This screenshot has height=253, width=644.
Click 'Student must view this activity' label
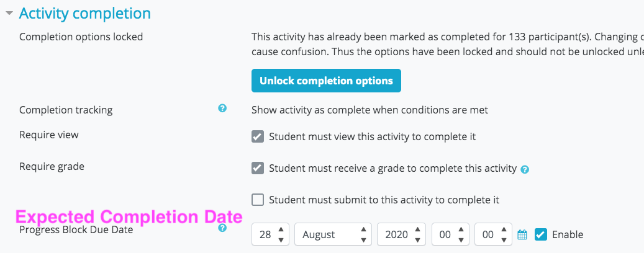tap(373, 136)
